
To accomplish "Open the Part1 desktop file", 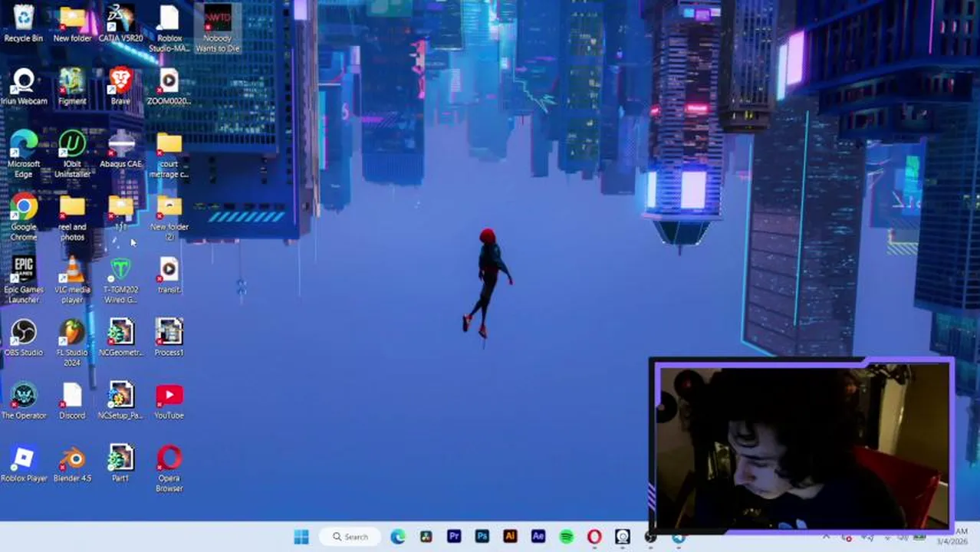I will [120, 464].
